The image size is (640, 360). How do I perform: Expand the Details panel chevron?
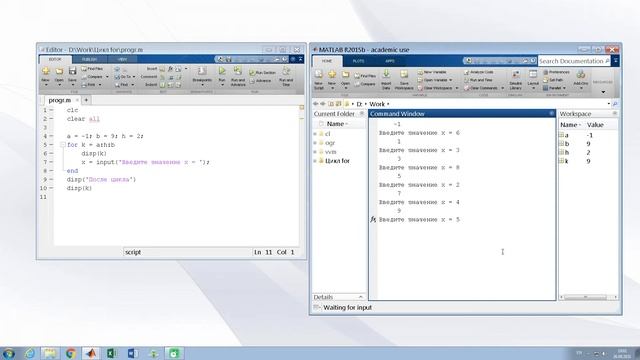pos(360,297)
